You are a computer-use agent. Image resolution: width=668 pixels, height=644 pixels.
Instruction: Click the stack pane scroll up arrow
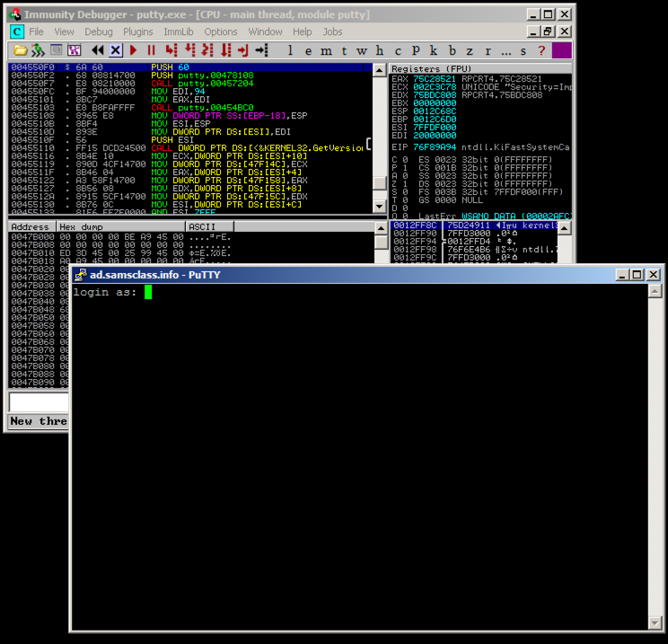pos(564,228)
